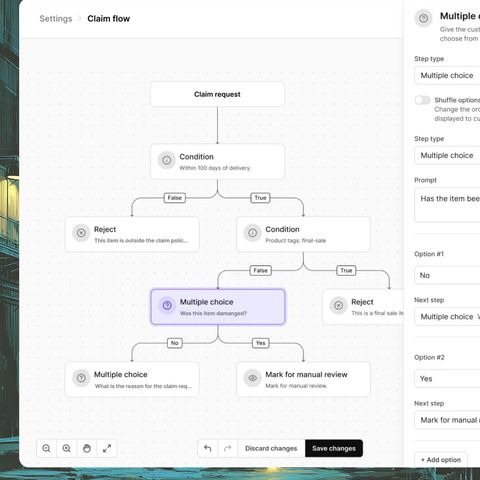Screen dimensions: 480x480
Task: Click 'What is the reason for the claim req...' text
Action: pos(143,386)
